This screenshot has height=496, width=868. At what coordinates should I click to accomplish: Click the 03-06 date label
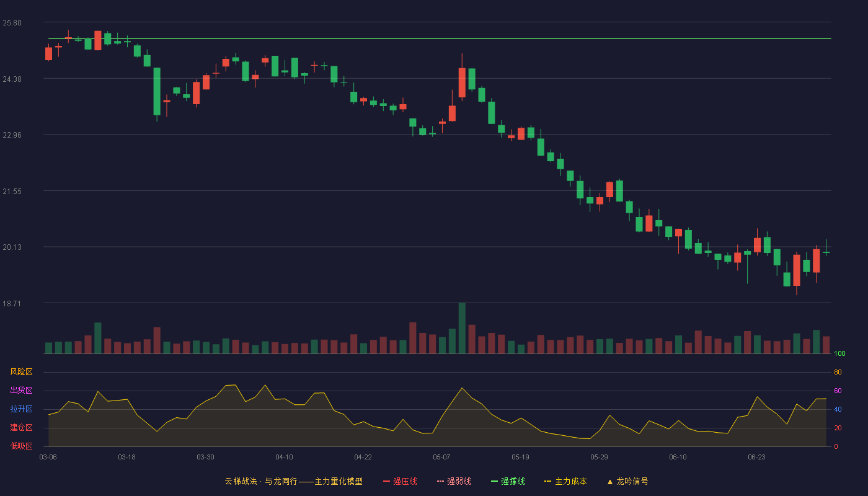coord(48,457)
